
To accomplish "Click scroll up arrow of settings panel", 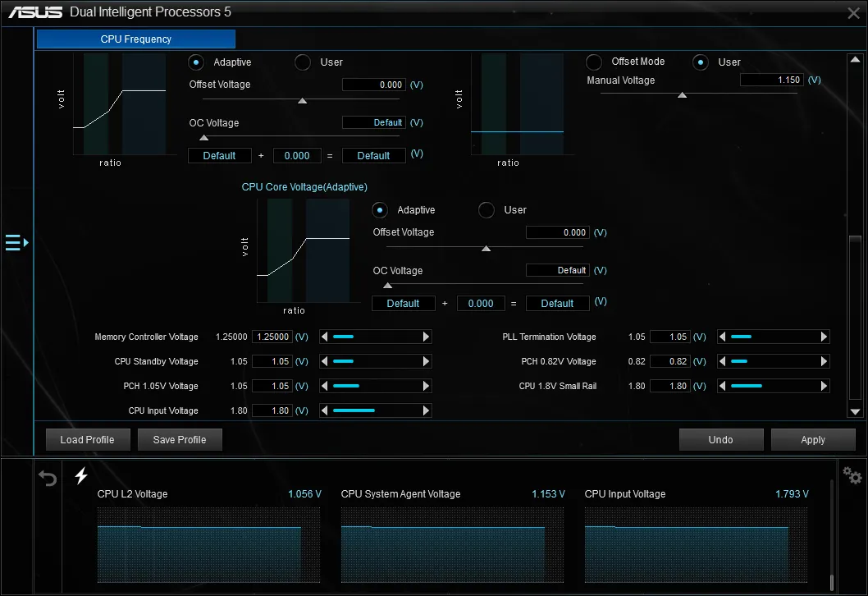I will pos(855,59).
